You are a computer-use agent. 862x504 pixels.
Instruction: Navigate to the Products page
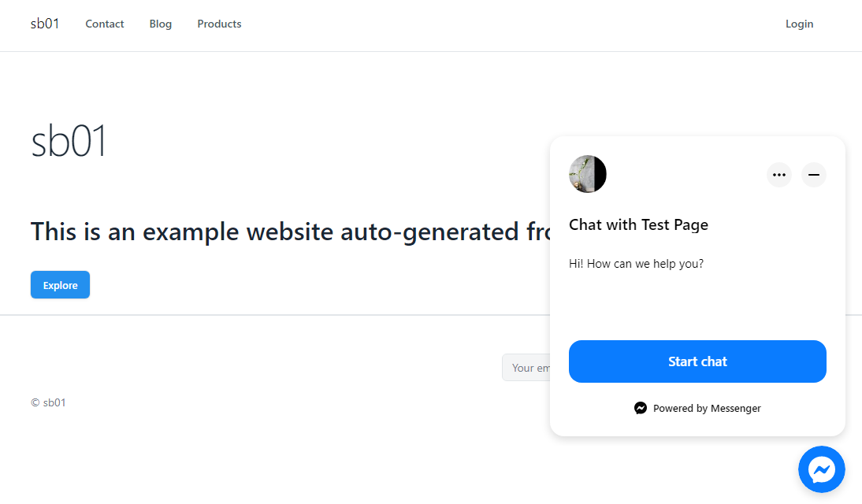coord(218,24)
